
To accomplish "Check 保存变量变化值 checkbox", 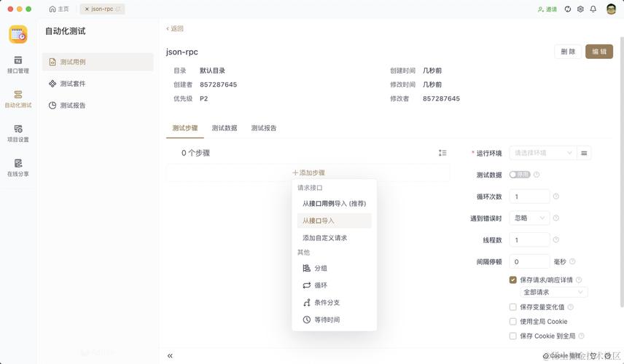I will pos(513,306).
